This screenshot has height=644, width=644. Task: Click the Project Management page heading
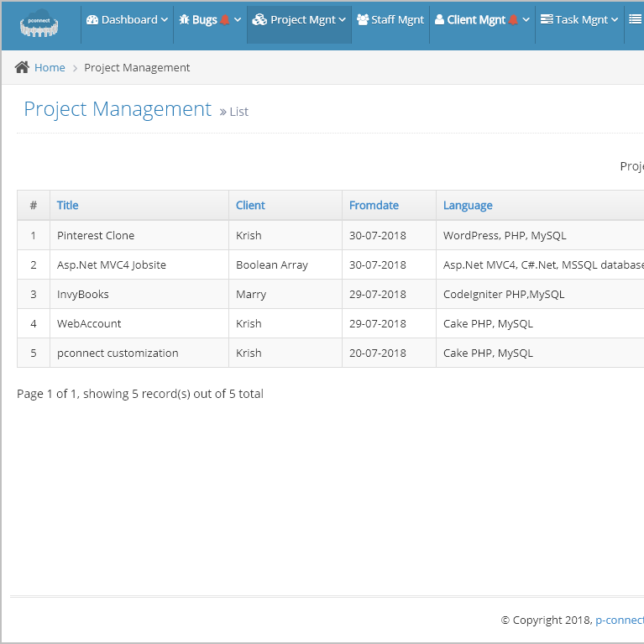(x=118, y=109)
